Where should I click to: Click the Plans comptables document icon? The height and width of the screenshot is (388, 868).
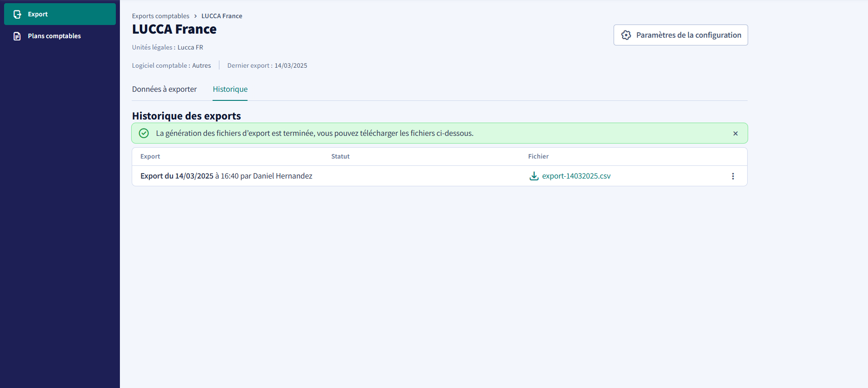[17, 36]
